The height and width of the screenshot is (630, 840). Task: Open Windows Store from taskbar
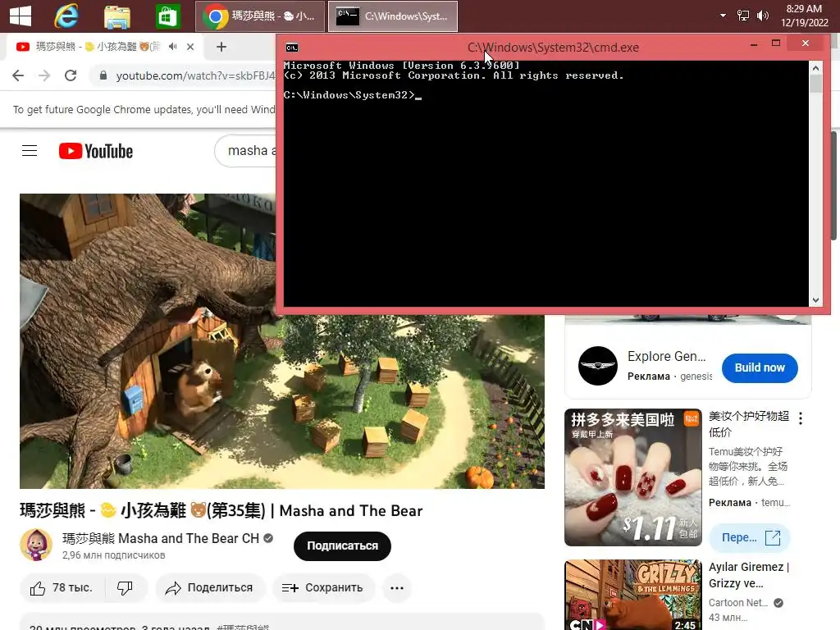[167, 16]
